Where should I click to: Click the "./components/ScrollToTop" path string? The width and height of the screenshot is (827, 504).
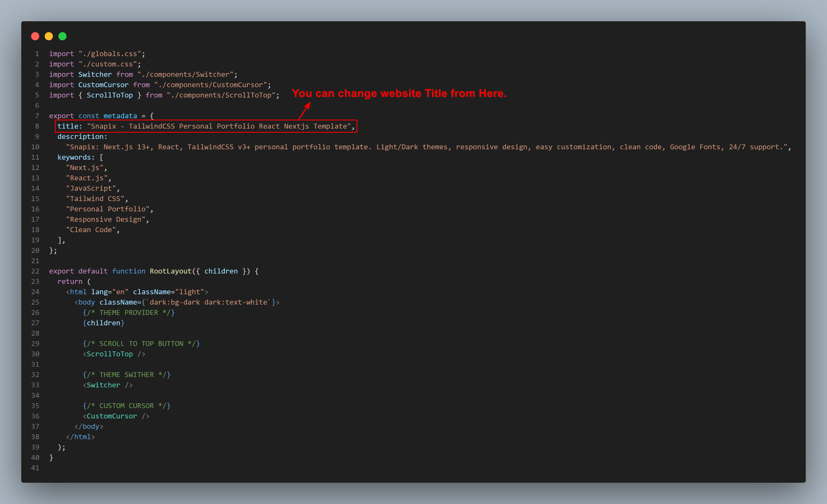(221, 95)
